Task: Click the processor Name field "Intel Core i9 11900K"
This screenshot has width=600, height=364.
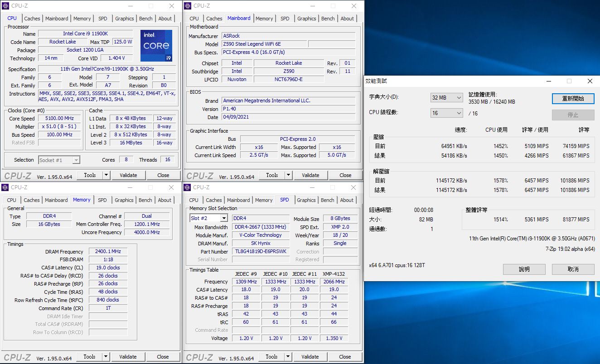Action: click(86, 34)
